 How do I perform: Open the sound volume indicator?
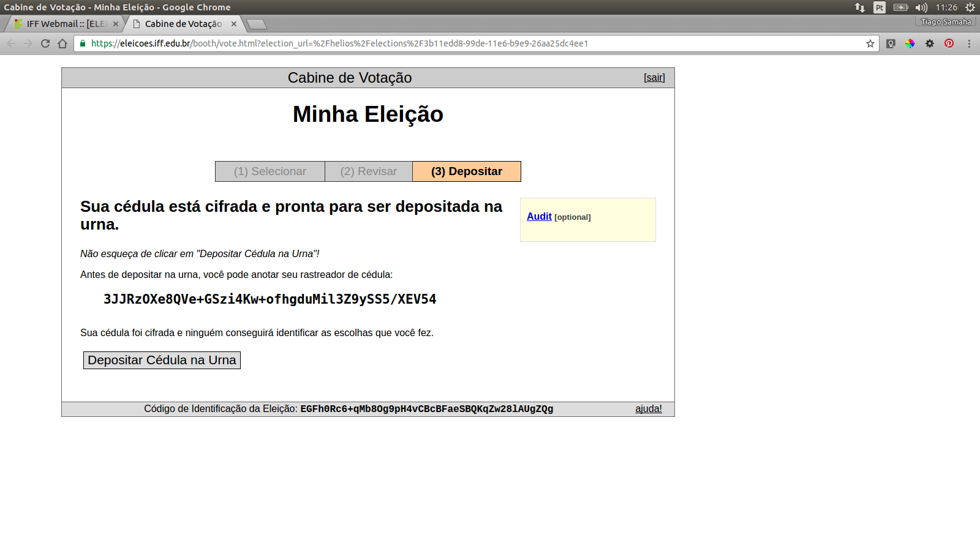(921, 7)
